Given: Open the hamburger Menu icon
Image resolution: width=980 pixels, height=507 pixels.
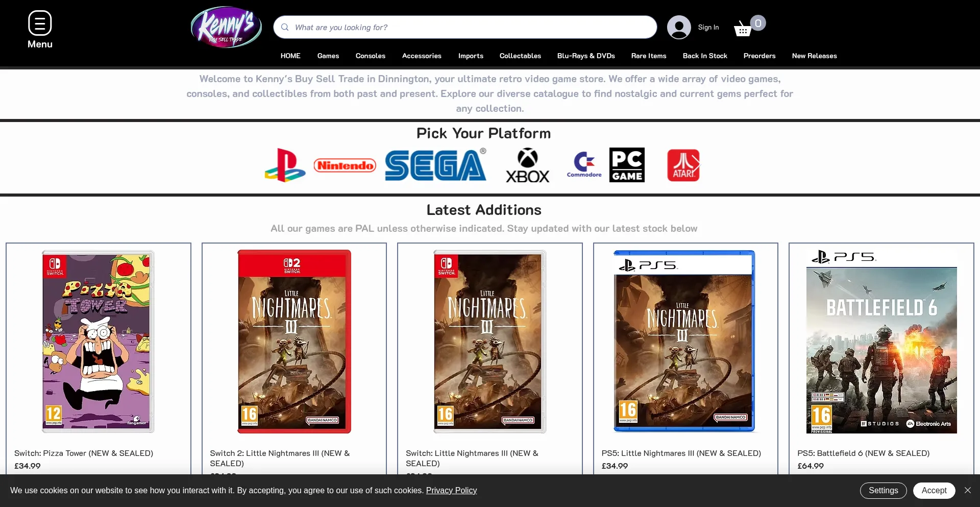Looking at the screenshot, I should tap(40, 23).
